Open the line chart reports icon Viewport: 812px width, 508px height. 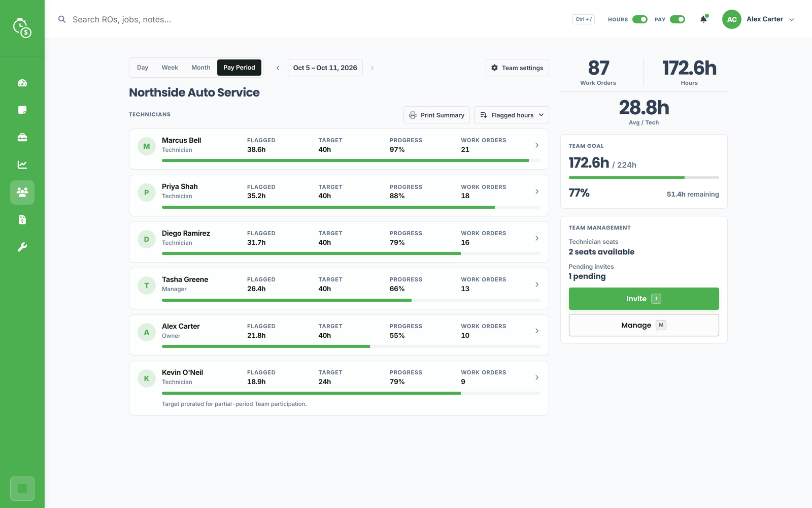(22, 165)
